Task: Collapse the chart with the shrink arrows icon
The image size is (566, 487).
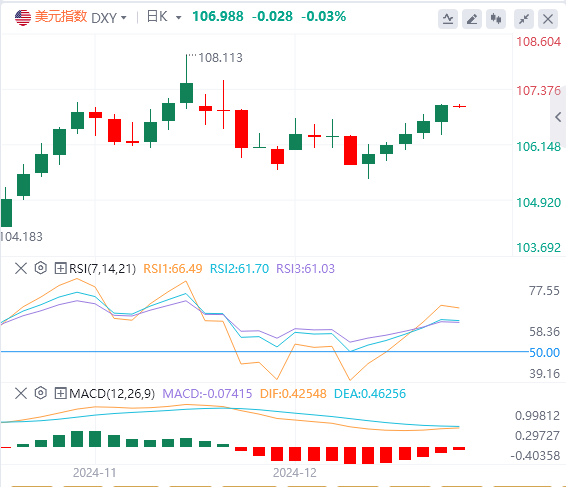Action: (524, 19)
